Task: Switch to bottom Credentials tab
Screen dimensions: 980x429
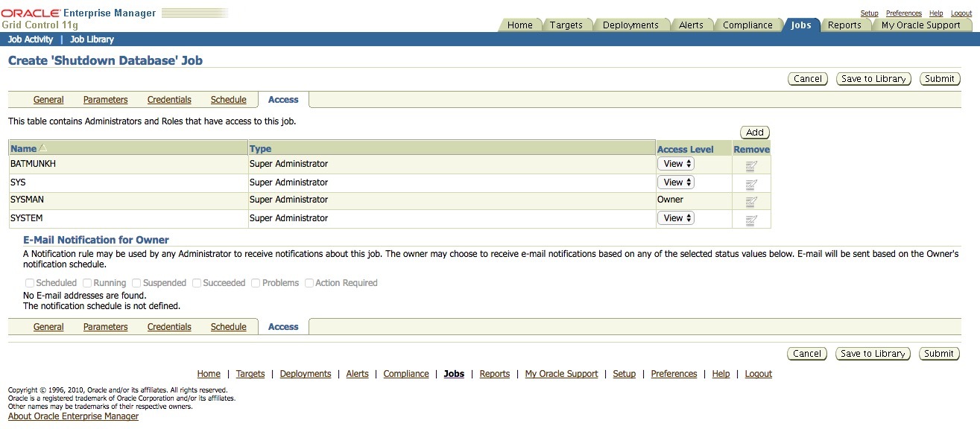Action: 169,327
